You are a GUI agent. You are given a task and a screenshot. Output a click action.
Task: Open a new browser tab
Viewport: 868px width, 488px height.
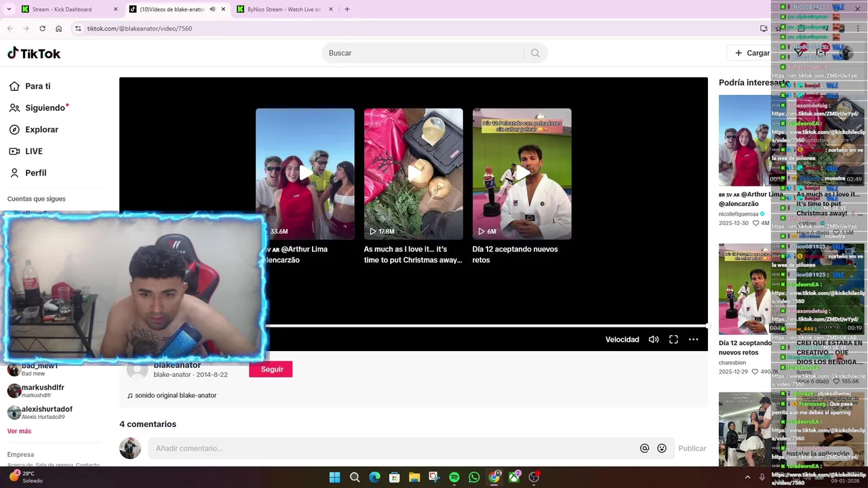tap(347, 9)
